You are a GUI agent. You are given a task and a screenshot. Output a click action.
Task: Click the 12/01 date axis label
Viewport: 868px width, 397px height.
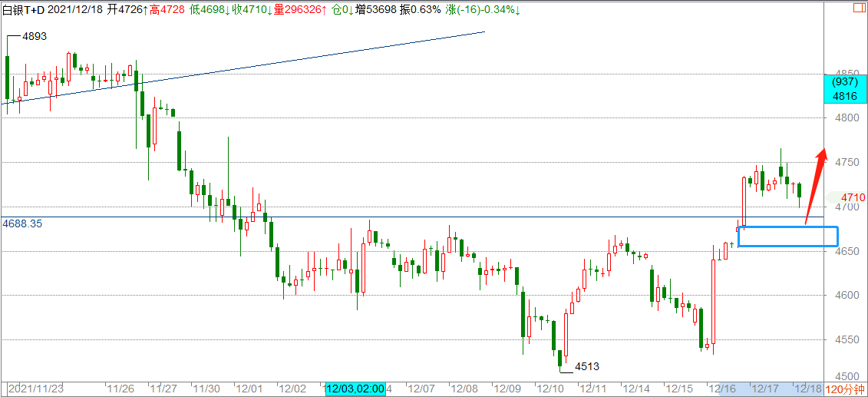(x=249, y=390)
